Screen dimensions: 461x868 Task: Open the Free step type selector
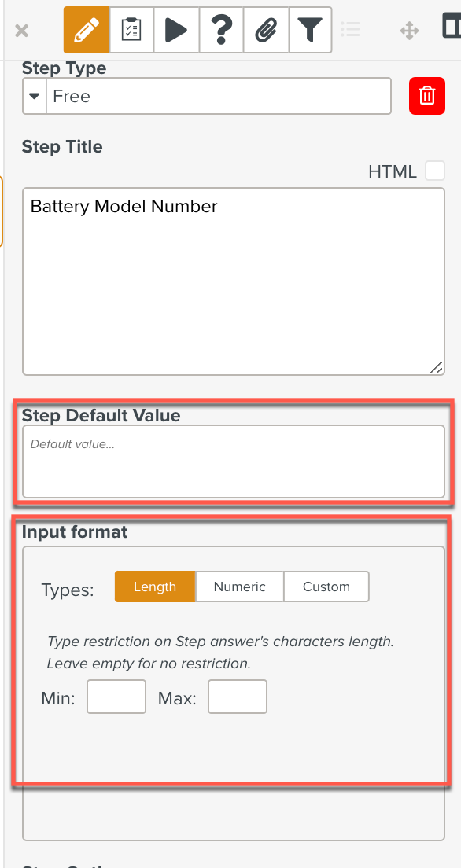(219, 97)
